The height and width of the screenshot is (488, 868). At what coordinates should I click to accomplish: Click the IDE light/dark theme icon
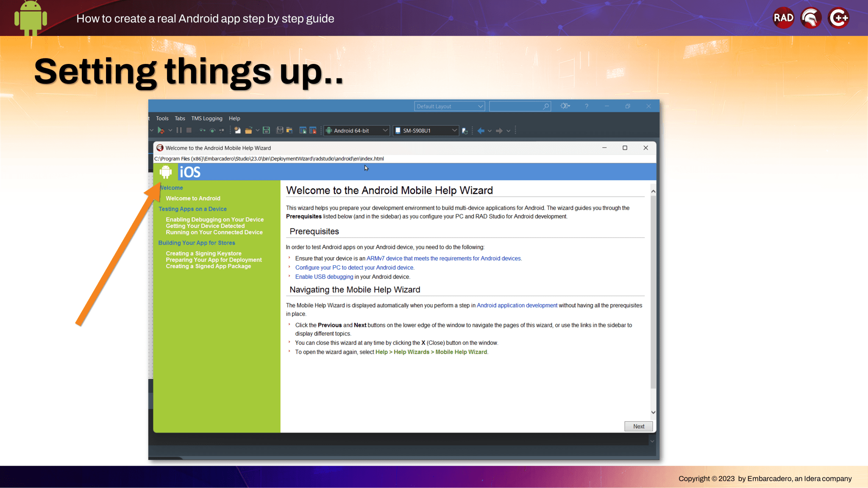tap(565, 106)
